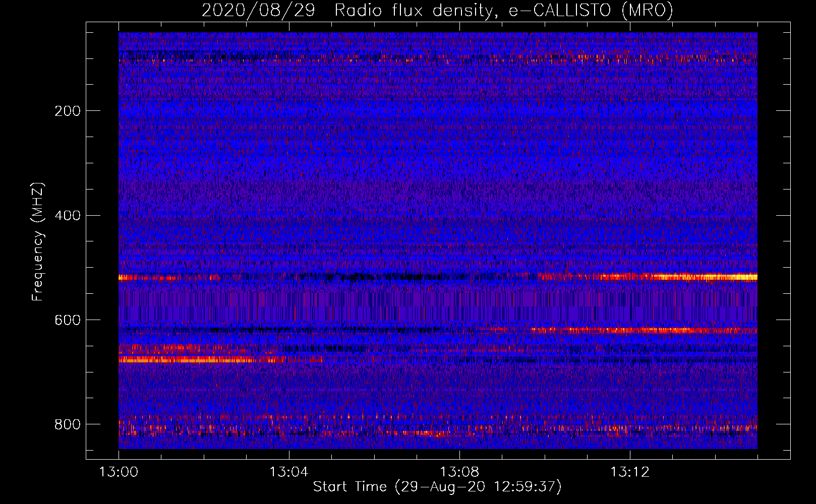816x504 pixels.
Task: Click the 400 frequency tick label
Action: (x=68, y=216)
